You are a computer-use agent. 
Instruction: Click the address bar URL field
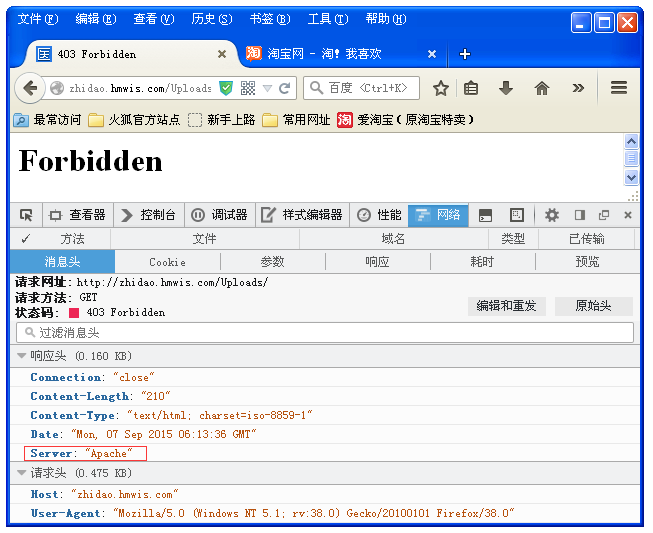[140, 88]
